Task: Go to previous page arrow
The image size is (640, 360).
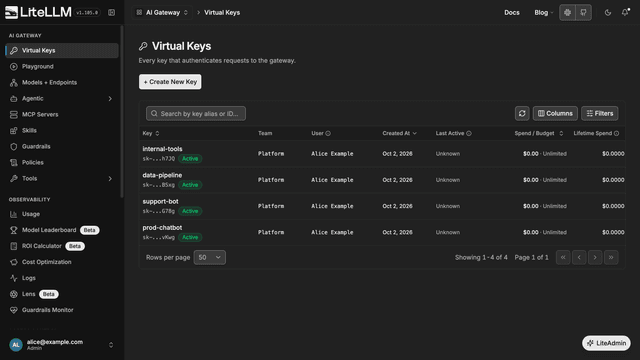Action: pos(579,258)
